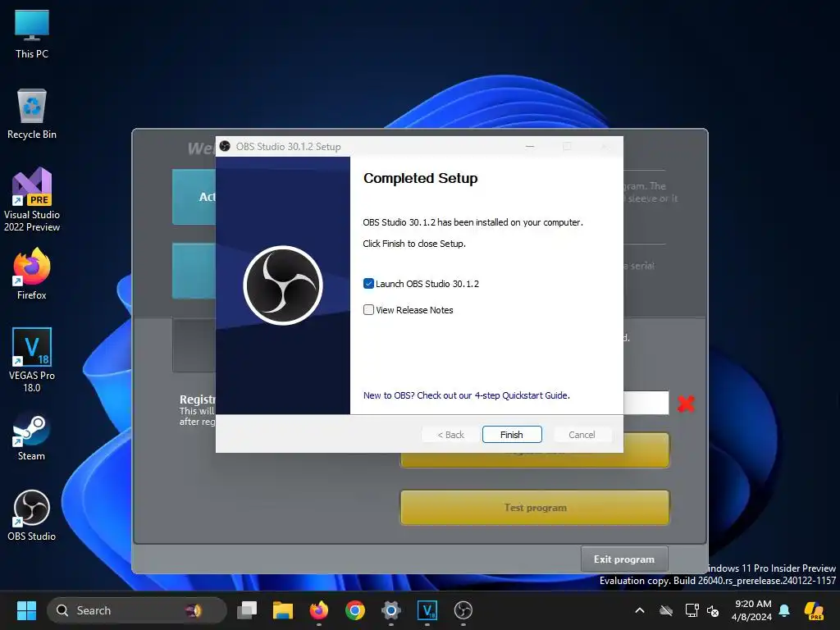Select the Firefox desktop shortcut
Image resolution: width=840 pixels, height=630 pixels.
coord(32,274)
